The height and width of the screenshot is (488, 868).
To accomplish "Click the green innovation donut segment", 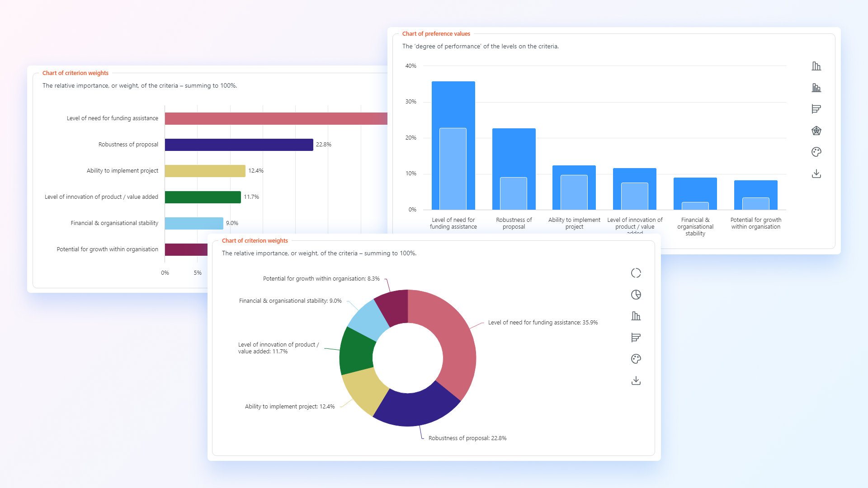I will pyautogui.click(x=356, y=352).
